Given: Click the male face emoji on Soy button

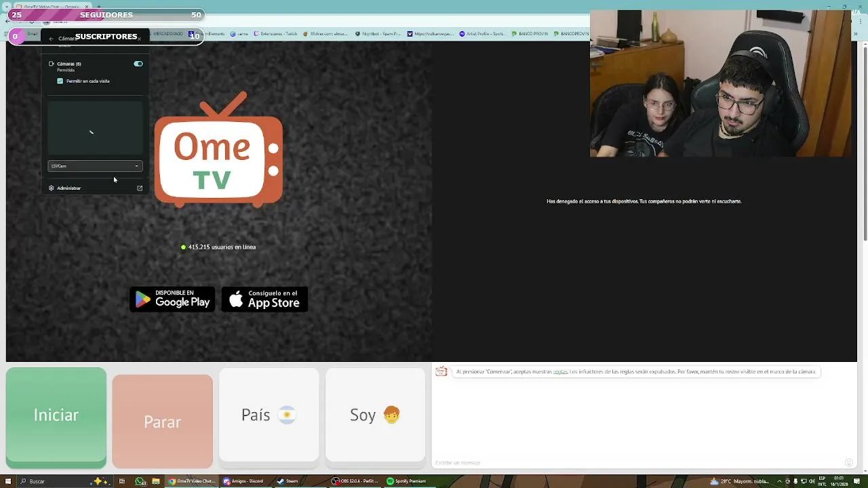Looking at the screenshot, I should click(x=391, y=415).
